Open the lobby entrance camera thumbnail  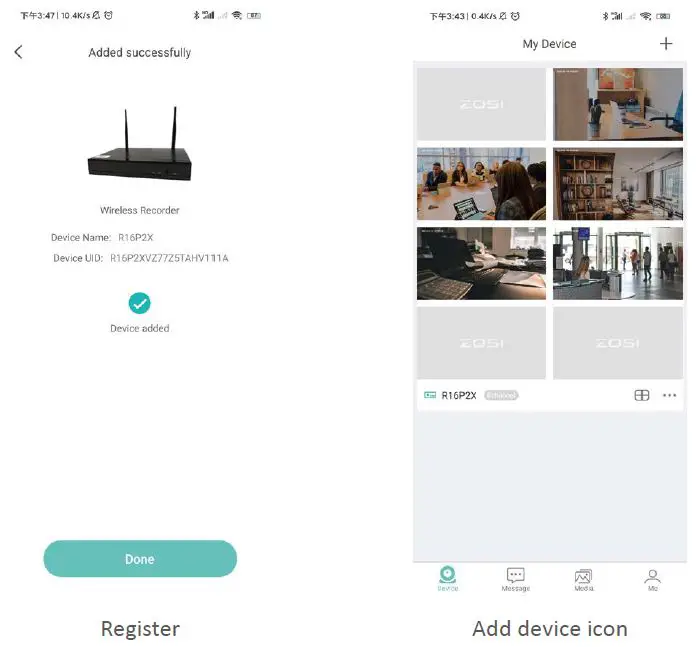pyautogui.click(x=617, y=264)
